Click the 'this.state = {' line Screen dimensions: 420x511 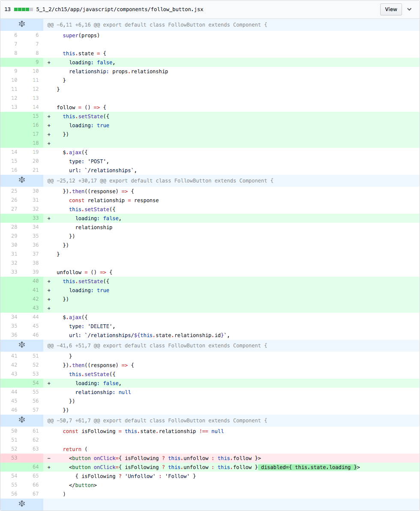pyautogui.click(x=84, y=54)
